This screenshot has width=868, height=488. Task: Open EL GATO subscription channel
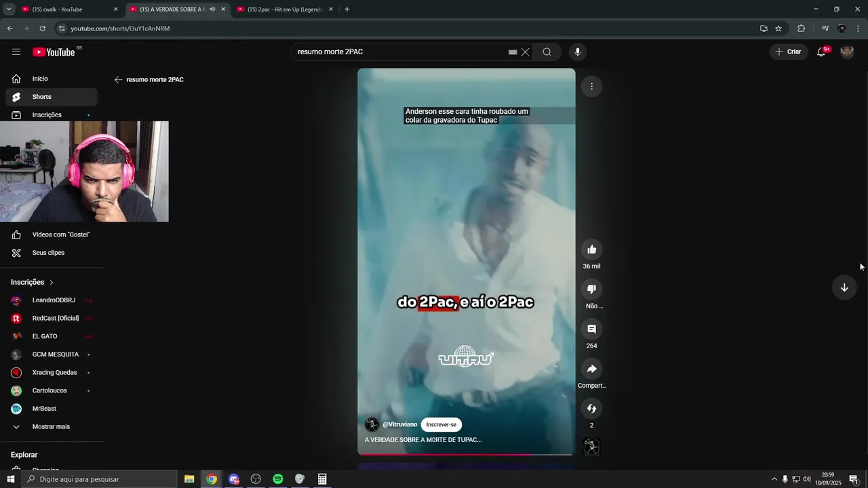[52, 336]
